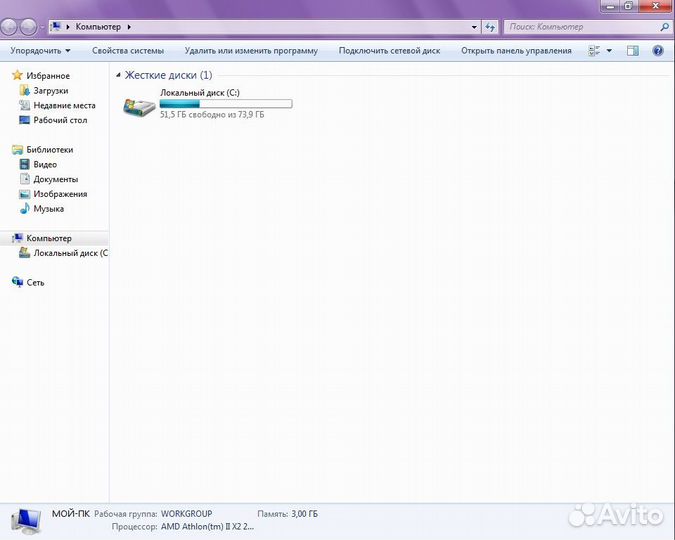
Task: Click the C: drive free space bar
Action: [x=226, y=103]
